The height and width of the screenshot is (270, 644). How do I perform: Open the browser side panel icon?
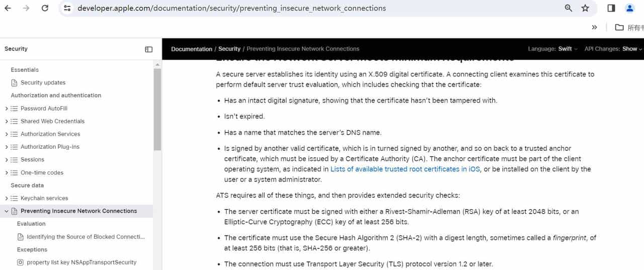click(x=611, y=8)
